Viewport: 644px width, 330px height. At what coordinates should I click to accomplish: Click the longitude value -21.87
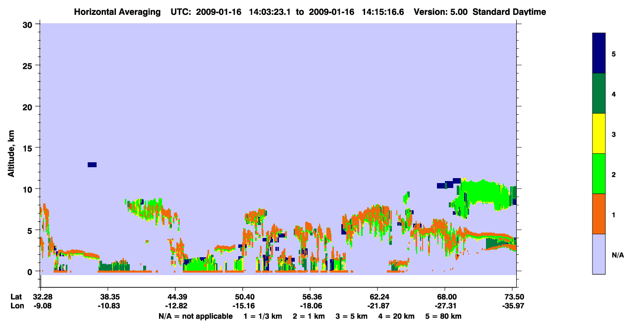(x=377, y=306)
